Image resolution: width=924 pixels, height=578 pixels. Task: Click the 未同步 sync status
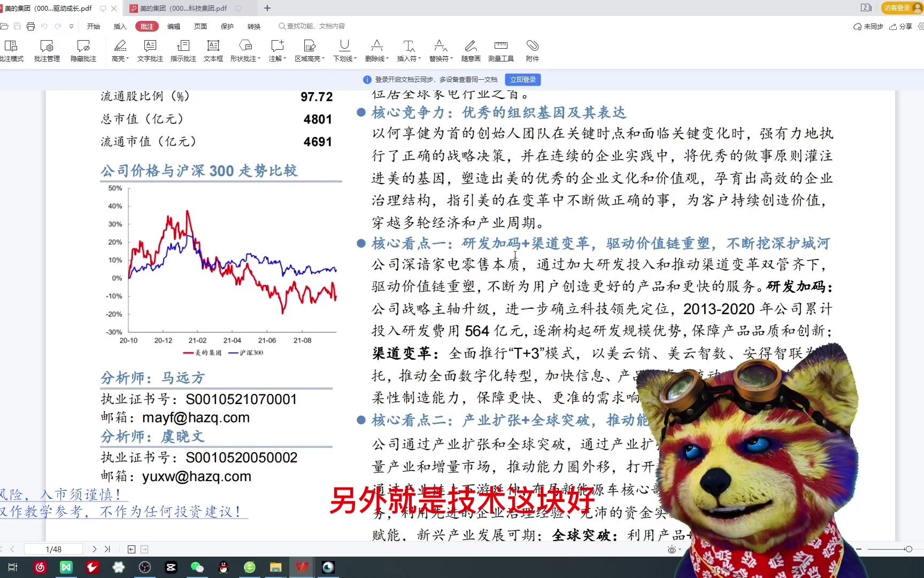tap(868, 26)
